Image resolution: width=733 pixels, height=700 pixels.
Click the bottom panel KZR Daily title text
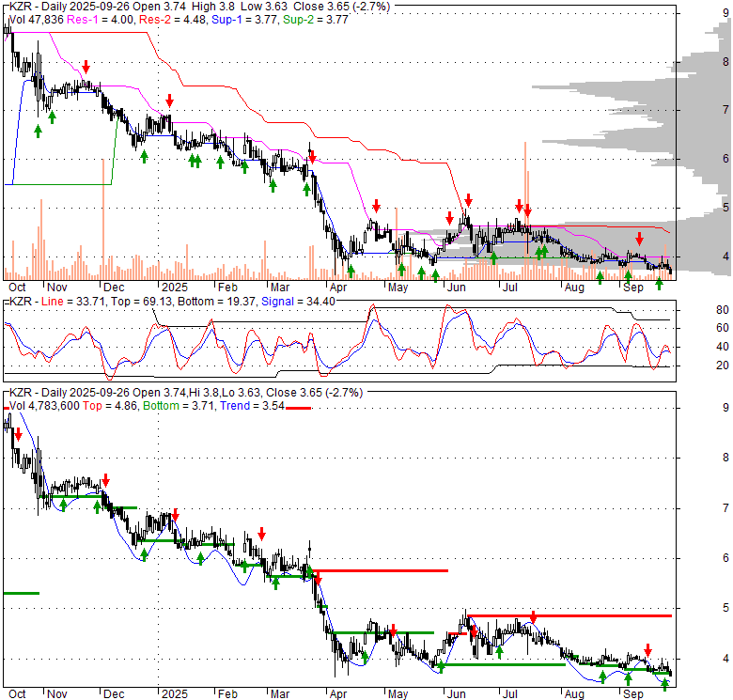coord(186,393)
